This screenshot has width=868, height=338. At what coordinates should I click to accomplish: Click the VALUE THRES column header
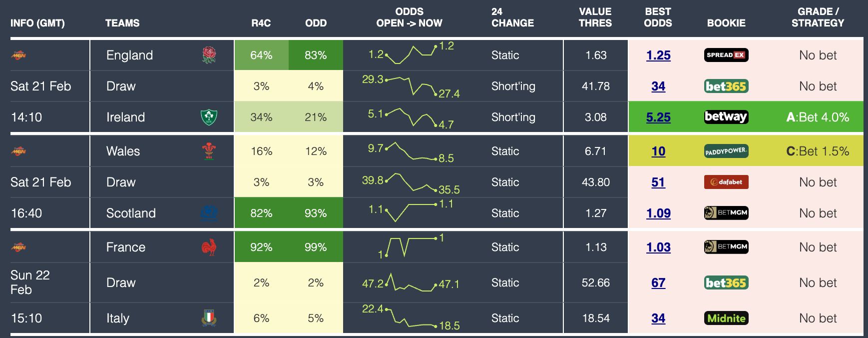[x=595, y=17]
